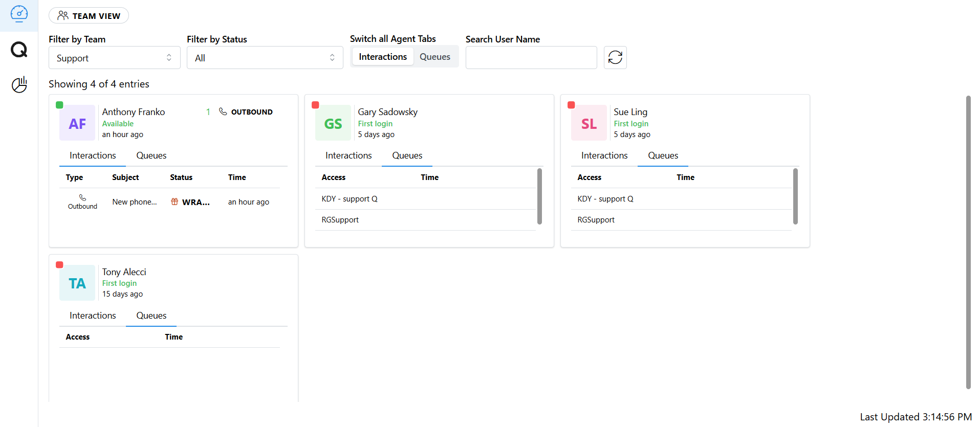
Task: Click the AF avatar for Anthony Franko
Action: point(77,123)
